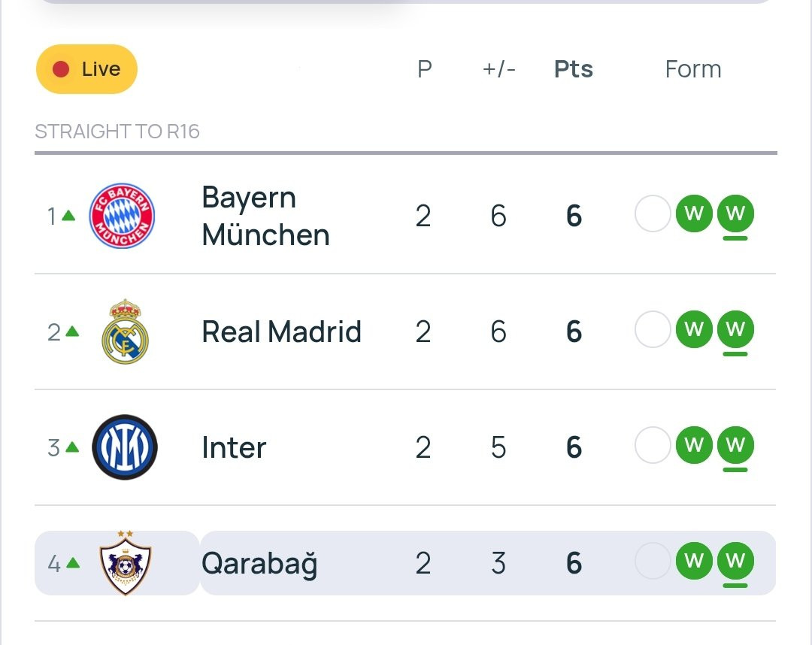Image resolution: width=812 pixels, height=645 pixels.
Task: Click the STRAIGHT TO R16 section label
Action: pyautogui.click(x=117, y=132)
